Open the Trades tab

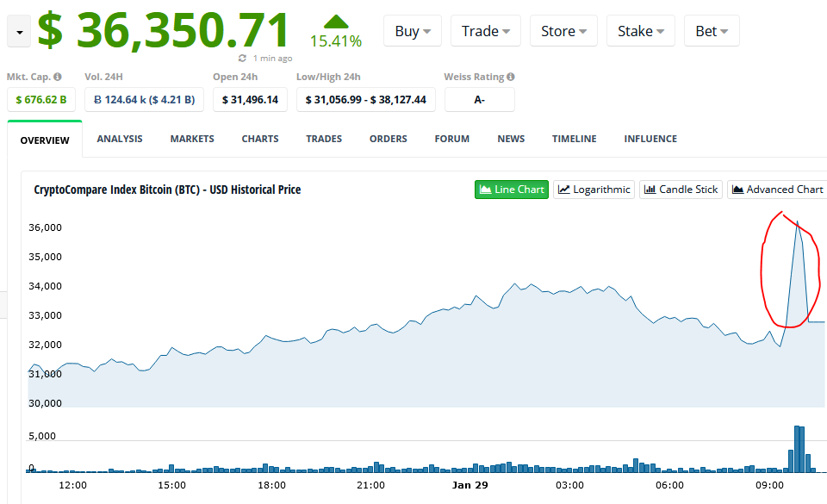pyautogui.click(x=324, y=139)
